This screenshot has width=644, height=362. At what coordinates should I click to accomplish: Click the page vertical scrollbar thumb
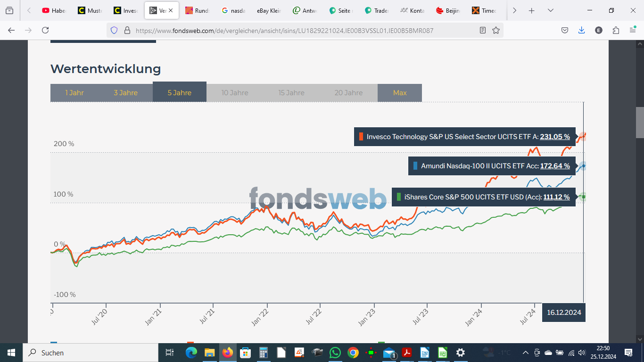point(640,122)
